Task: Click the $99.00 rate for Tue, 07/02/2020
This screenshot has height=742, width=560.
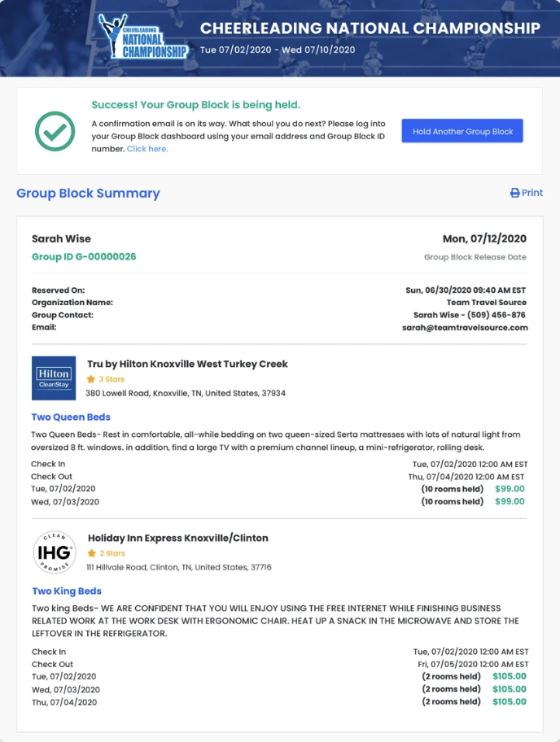Action: pos(510,489)
